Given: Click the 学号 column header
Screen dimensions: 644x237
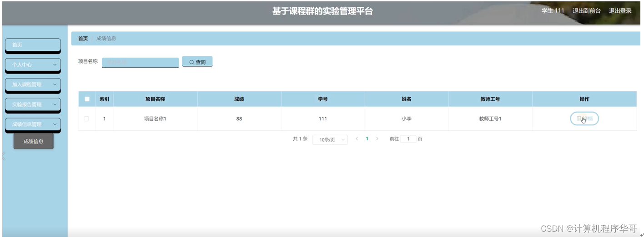Looking at the screenshot, I should [x=323, y=99].
